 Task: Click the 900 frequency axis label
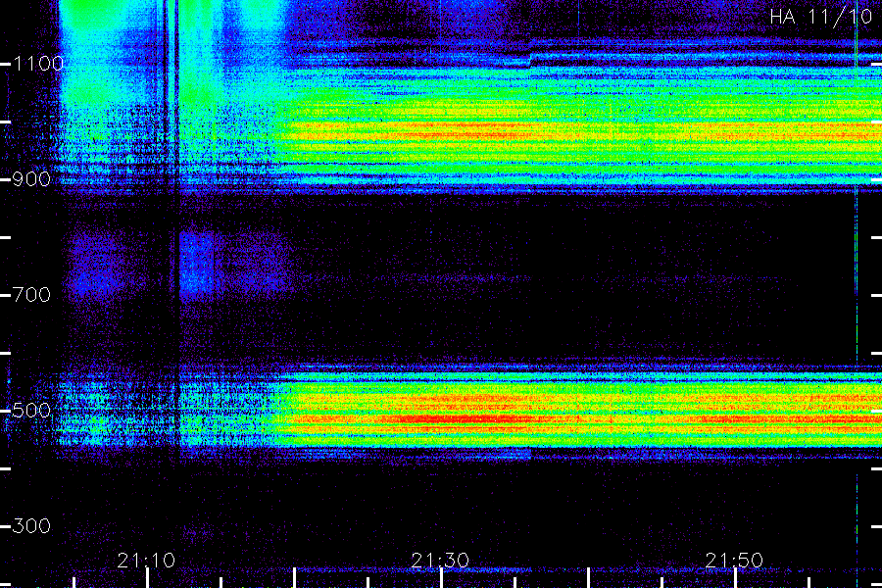click(x=31, y=179)
